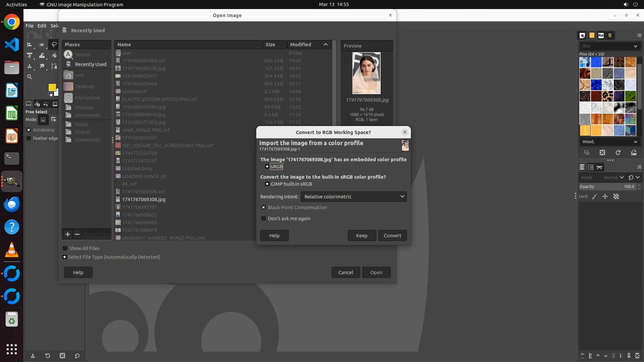Click the lock position and size icon

pyautogui.click(x=605, y=196)
